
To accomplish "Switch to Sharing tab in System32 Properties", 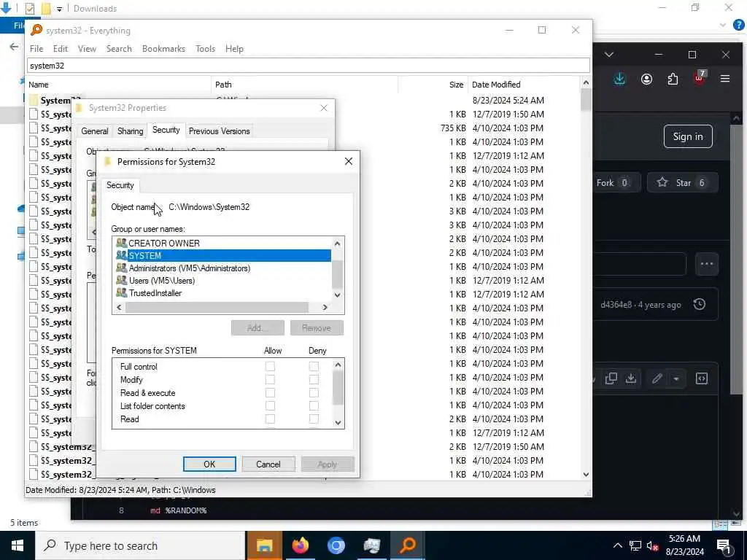I will (130, 131).
